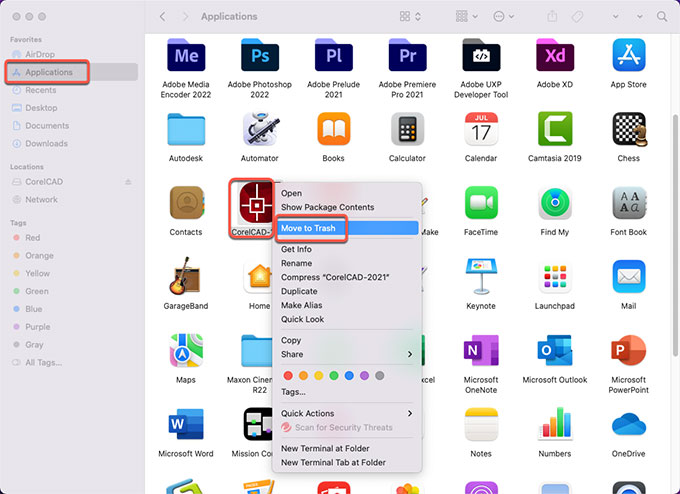The width and height of the screenshot is (680, 494).
Task: Choose Rename in the context menu
Action: 347,263
